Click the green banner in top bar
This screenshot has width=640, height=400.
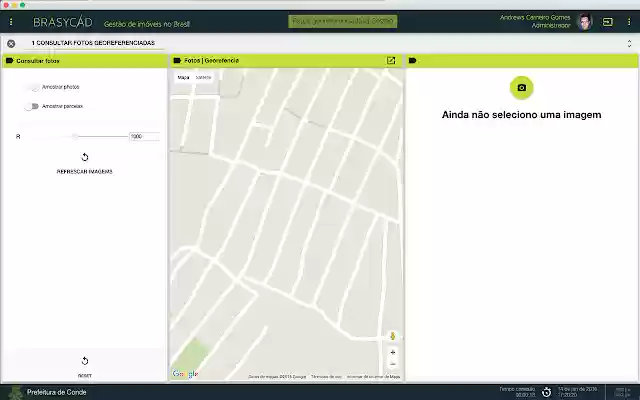(x=342, y=21)
